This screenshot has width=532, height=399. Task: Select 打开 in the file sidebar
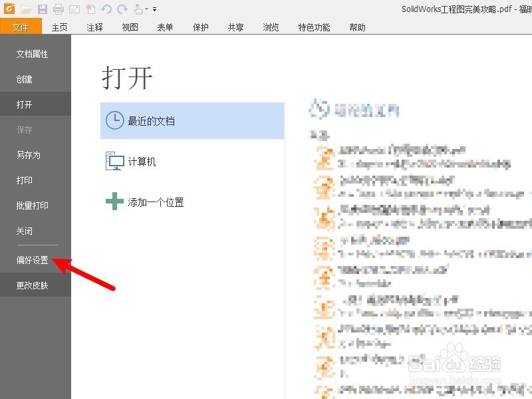[36, 104]
